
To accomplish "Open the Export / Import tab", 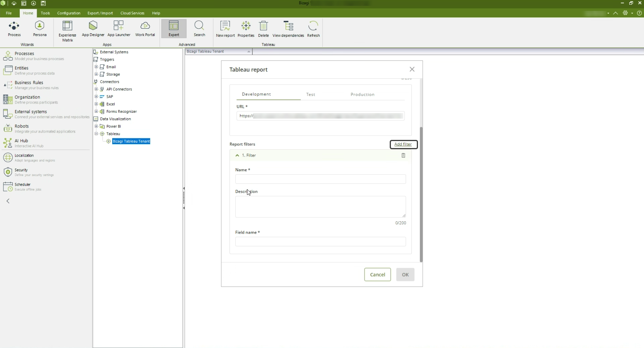I will (100, 13).
